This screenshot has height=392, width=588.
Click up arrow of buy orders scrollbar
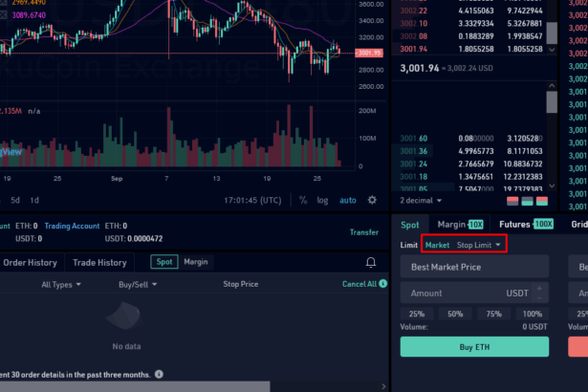pyautogui.click(x=552, y=85)
